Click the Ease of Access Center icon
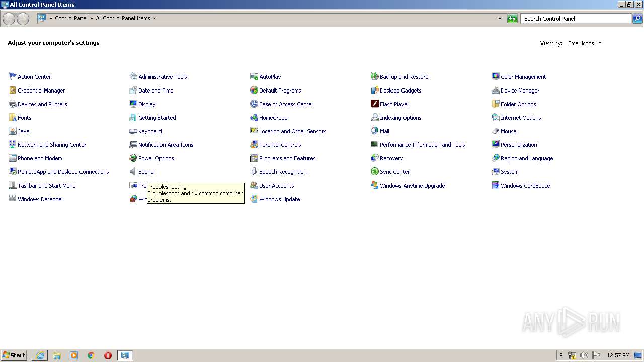Screen dimensions: 644x362 [254, 104]
